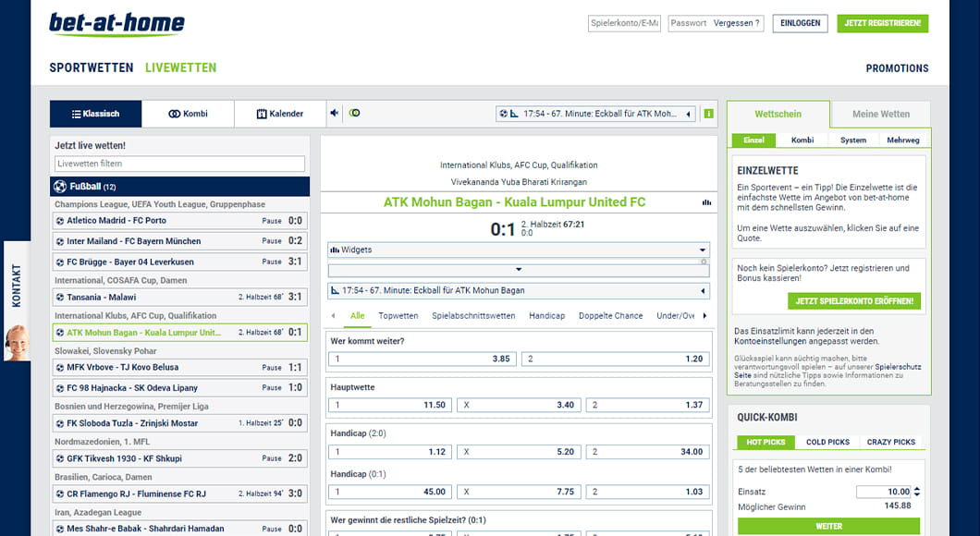The width and height of the screenshot is (980, 536).
Task: Expand the collapsed panel below Widgets
Action: (x=518, y=270)
